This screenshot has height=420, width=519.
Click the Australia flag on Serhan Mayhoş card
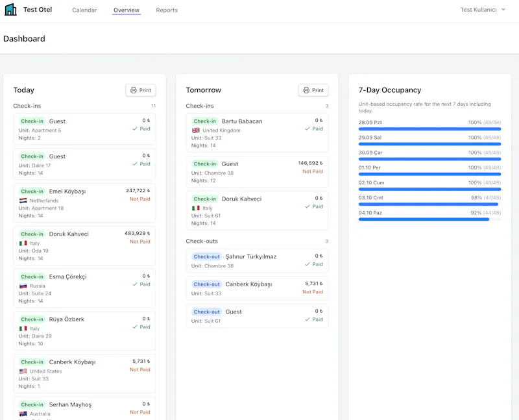23,414
